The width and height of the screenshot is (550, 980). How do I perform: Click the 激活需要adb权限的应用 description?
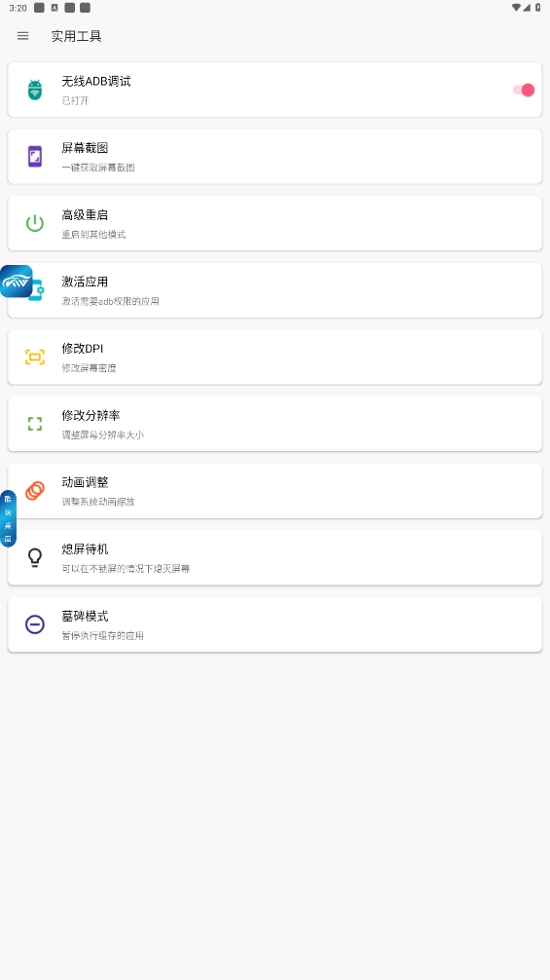pos(110,301)
